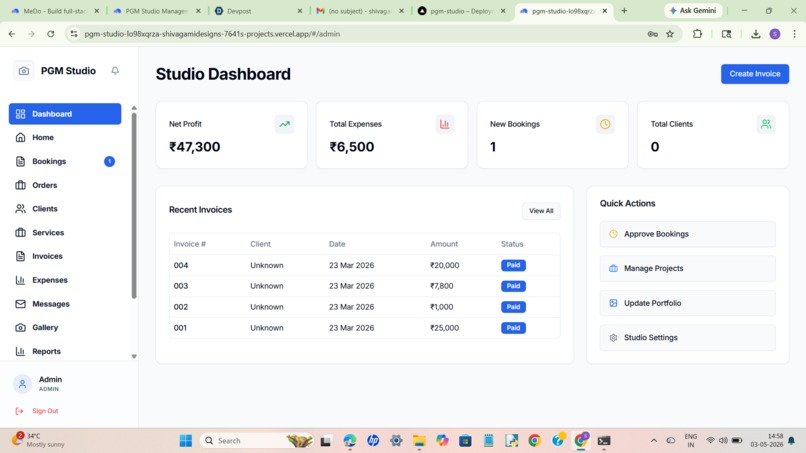Open Services in the sidebar

65,232
